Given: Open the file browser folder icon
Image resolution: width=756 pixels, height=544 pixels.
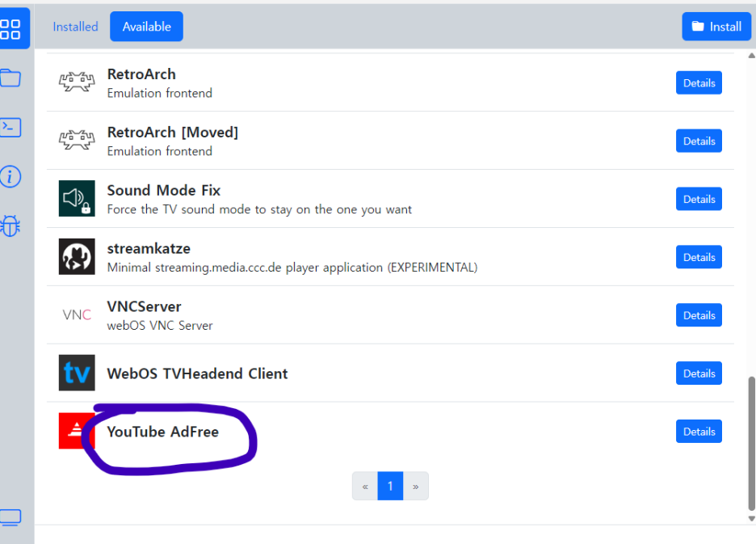Looking at the screenshot, I should pos(10,78).
